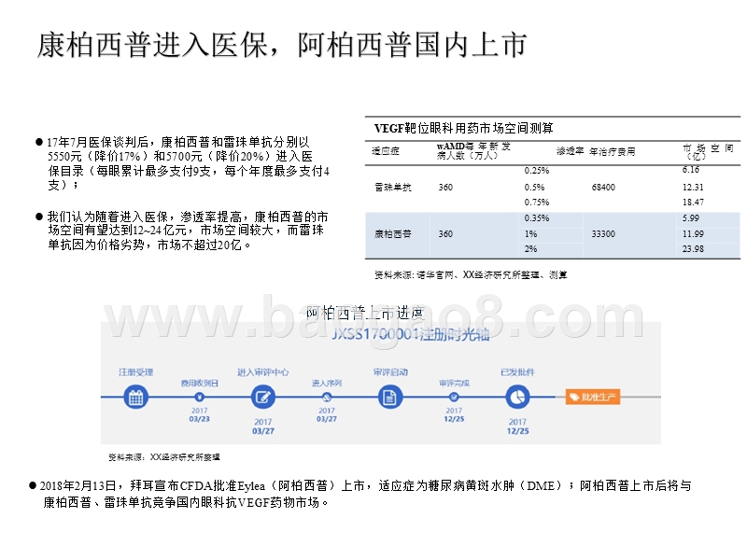Click the 年治疗费用 column header
This screenshot has height=560, width=747.
(x=612, y=151)
